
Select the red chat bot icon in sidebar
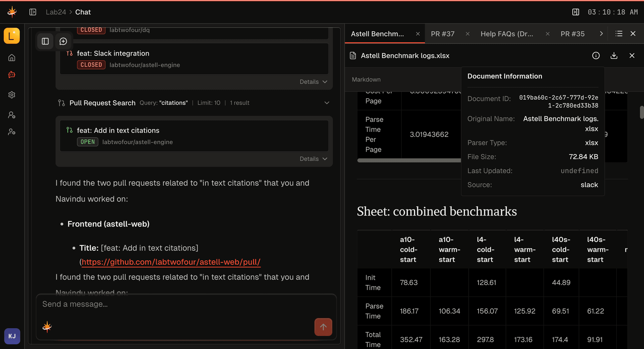[12, 74]
